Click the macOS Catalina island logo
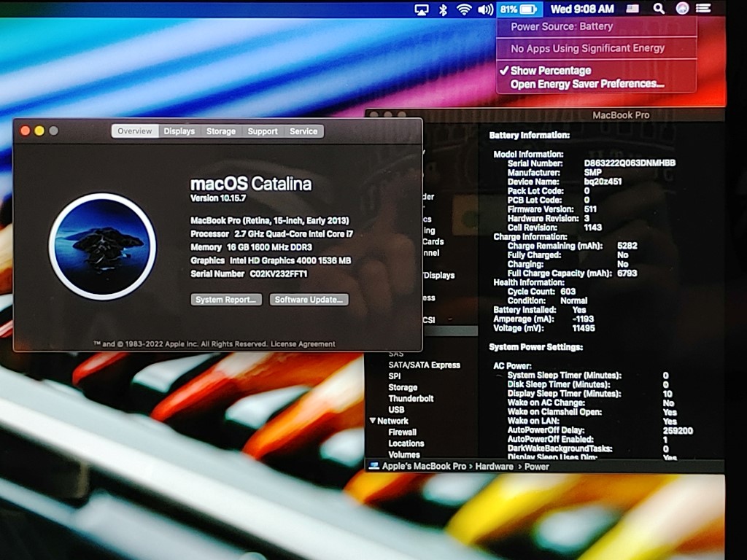Image resolution: width=747 pixels, height=560 pixels. pos(102,246)
